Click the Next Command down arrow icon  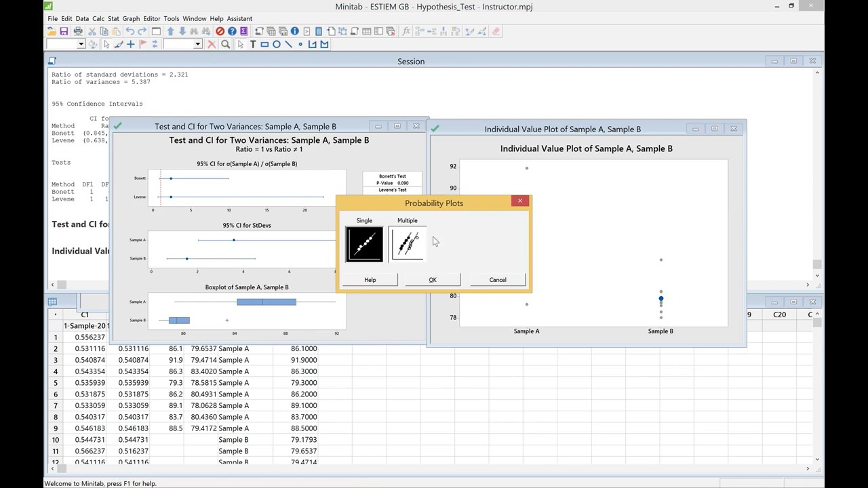pos(182,31)
